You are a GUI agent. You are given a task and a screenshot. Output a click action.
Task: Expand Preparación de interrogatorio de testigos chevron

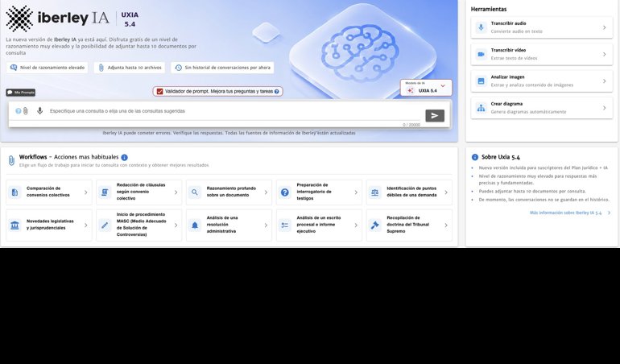pos(356,192)
